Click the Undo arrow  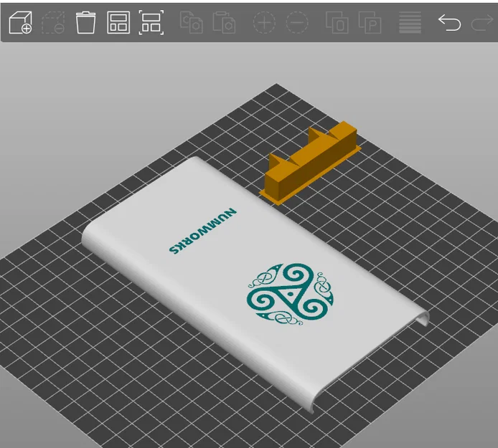[x=450, y=23]
